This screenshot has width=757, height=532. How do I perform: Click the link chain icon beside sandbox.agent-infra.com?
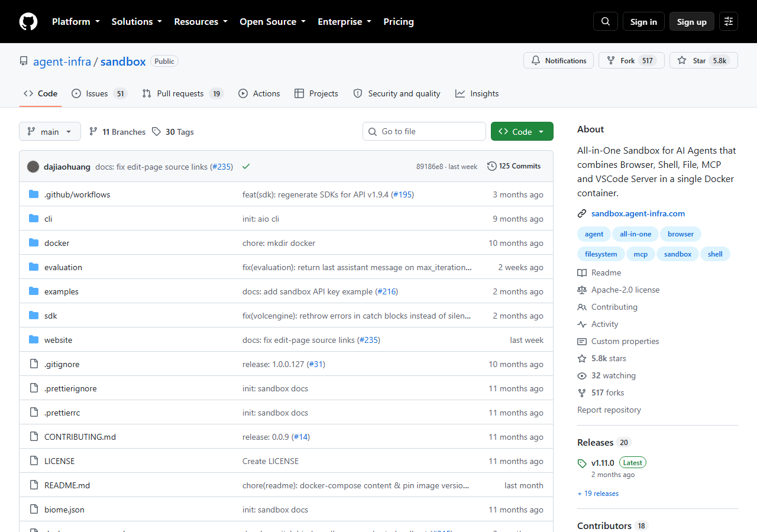tap(582, 214)
